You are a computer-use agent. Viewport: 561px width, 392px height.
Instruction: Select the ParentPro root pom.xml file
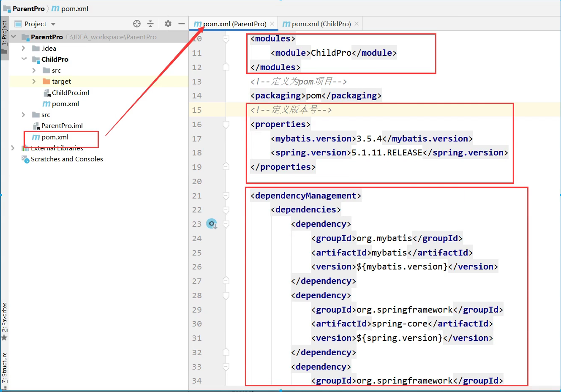coord(51,137)
